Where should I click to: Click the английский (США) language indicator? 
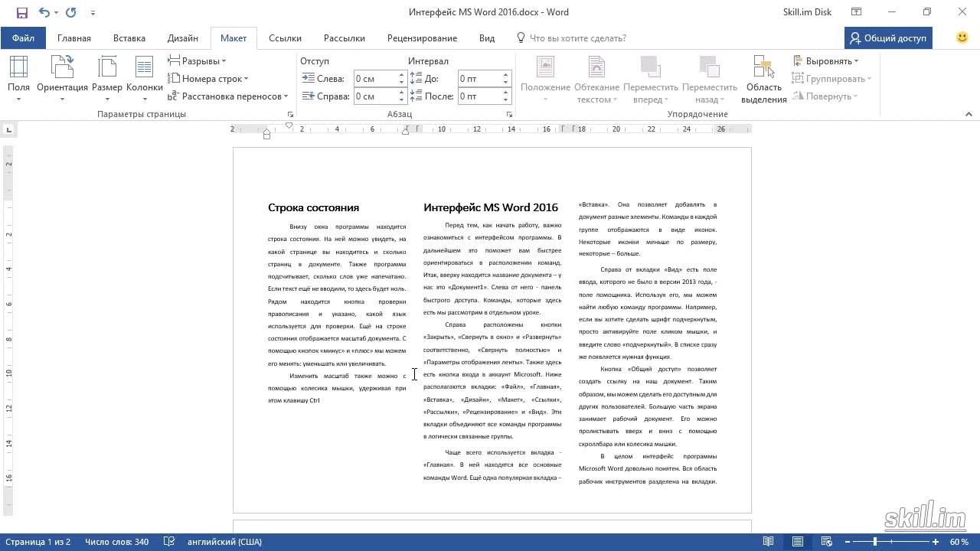[x=224, y=542]
